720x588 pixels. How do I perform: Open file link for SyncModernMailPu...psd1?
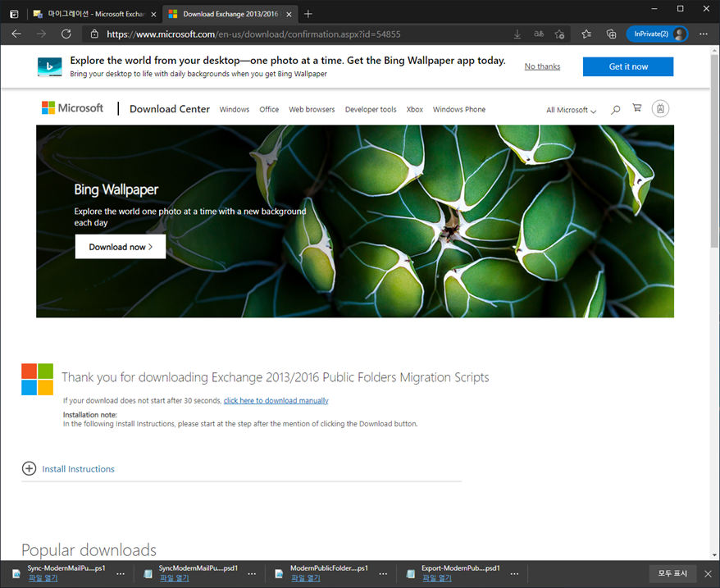175,578
